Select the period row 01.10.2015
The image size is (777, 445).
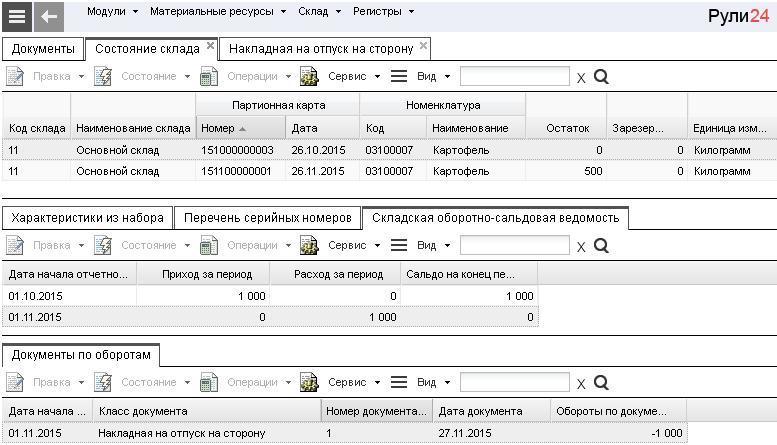(x=271, y=296)
